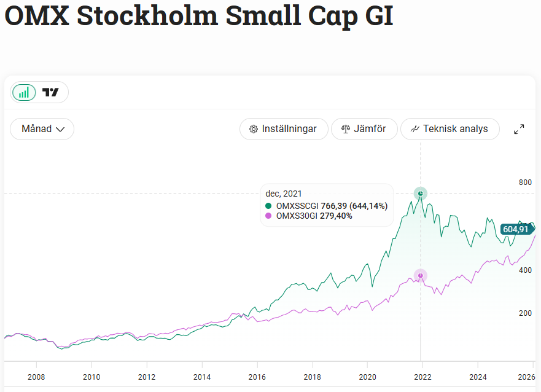Viewport: 541px width, 392px height.
Task: Click the 2022 year label on the axis
Action: pyautogui.click(x=422, y=377)
